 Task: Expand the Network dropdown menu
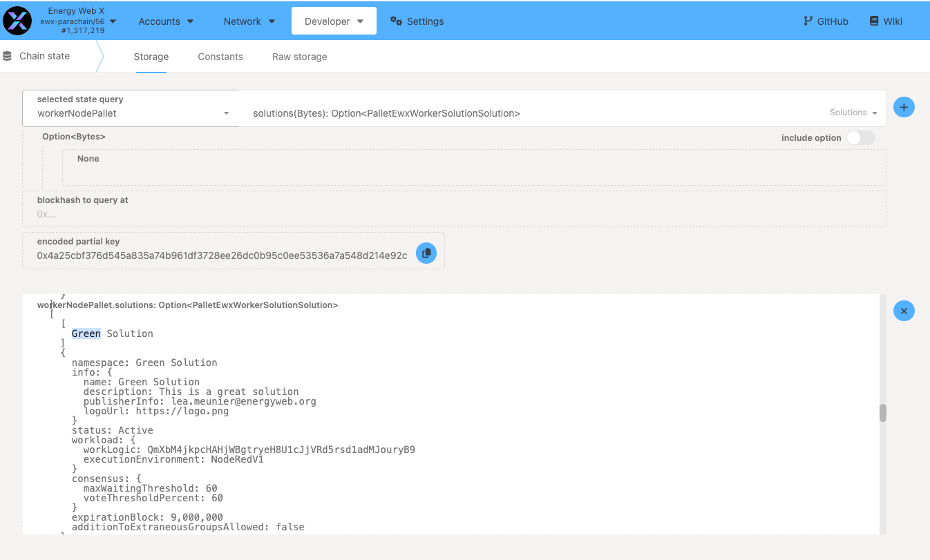click(249, 21)
